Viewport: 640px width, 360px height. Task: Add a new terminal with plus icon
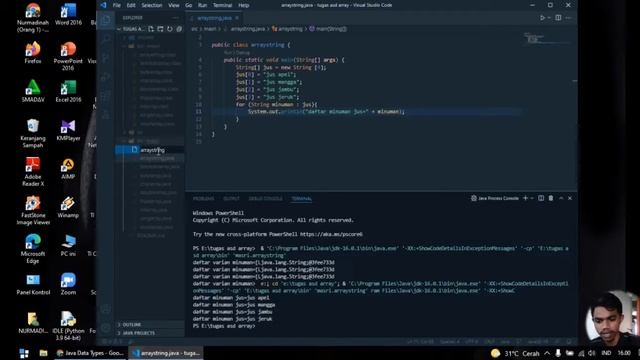(x=525, y=198)
